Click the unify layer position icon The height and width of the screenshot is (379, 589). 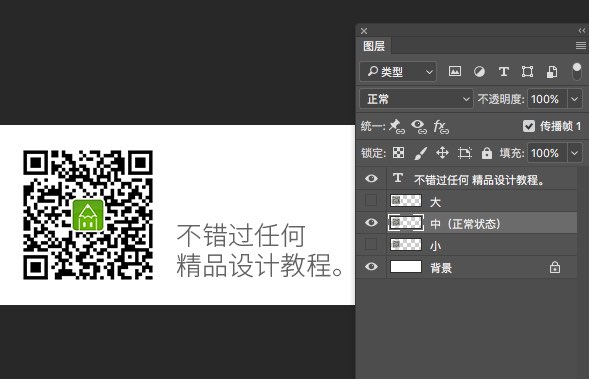coord(396,126)
